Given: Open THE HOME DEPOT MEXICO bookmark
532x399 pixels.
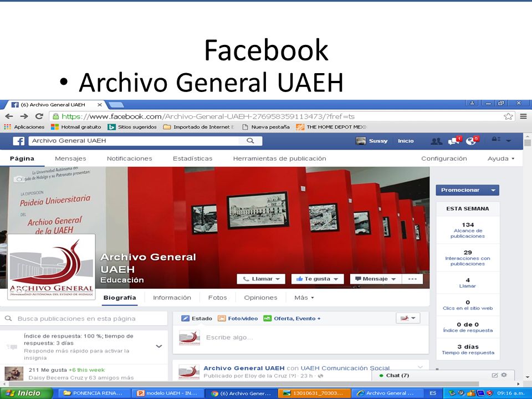Looking at the screenshot, I should coord(331,127).
